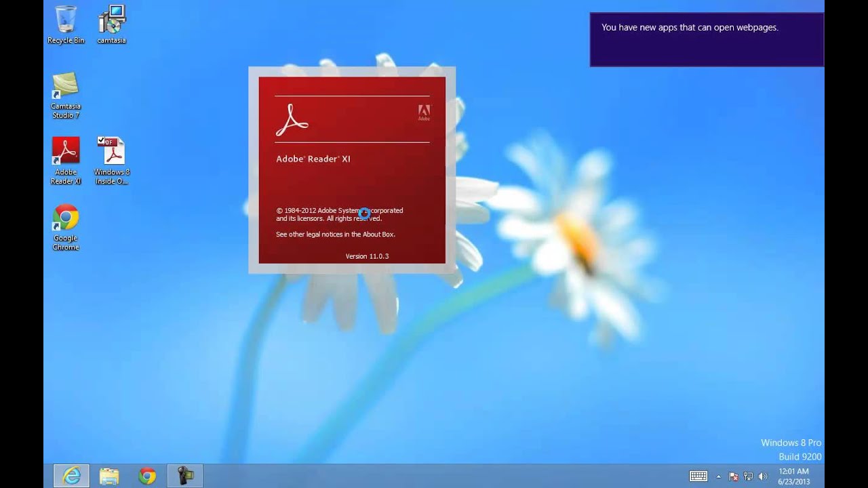Open the network status tray icon

tap(748, 476)
